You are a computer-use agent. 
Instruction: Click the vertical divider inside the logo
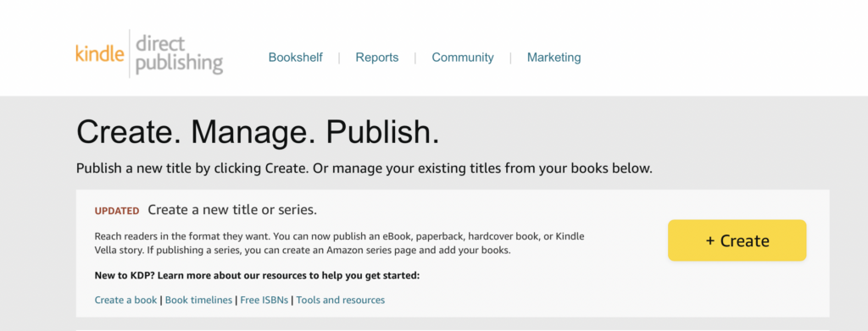[x=130, y=53]
